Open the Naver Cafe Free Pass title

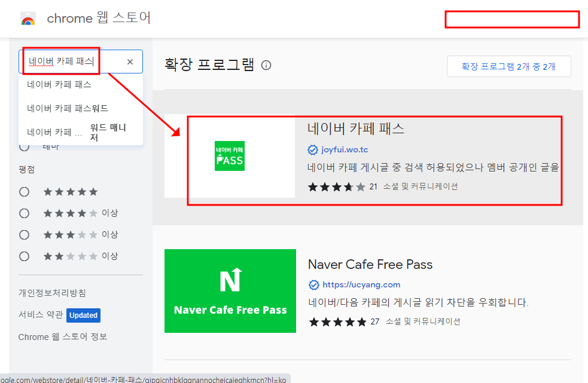[370, 265]
